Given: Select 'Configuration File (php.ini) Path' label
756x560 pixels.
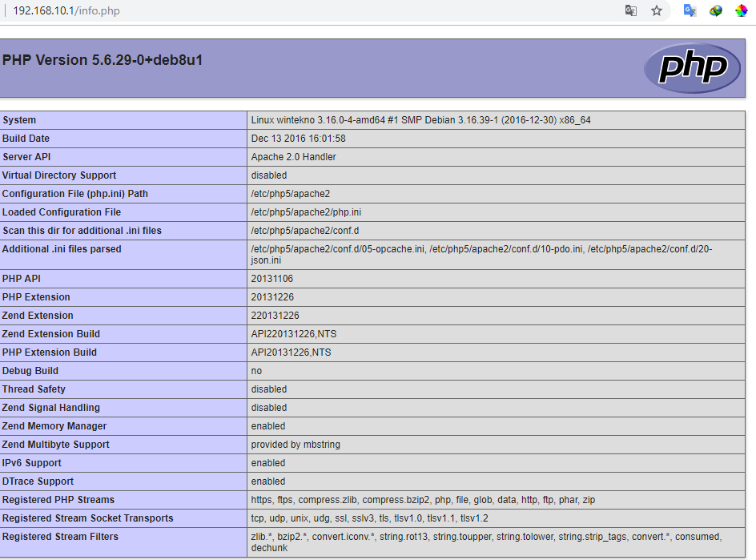Looking at the screenshot, I should coord(75,193).
